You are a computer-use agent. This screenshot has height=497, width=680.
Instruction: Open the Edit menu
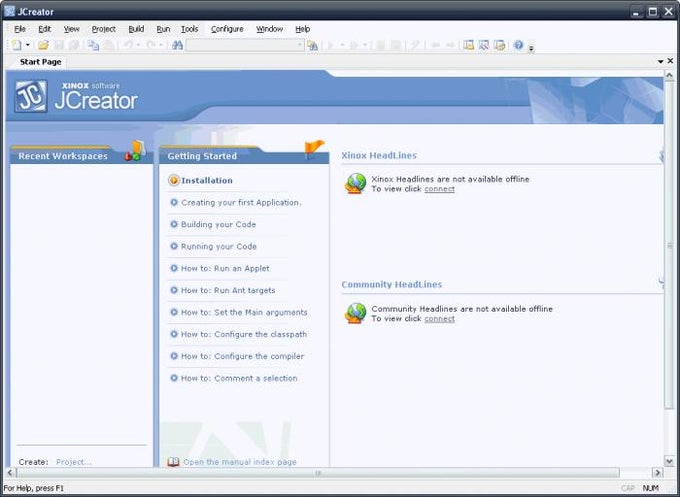(x=44, y=29)
